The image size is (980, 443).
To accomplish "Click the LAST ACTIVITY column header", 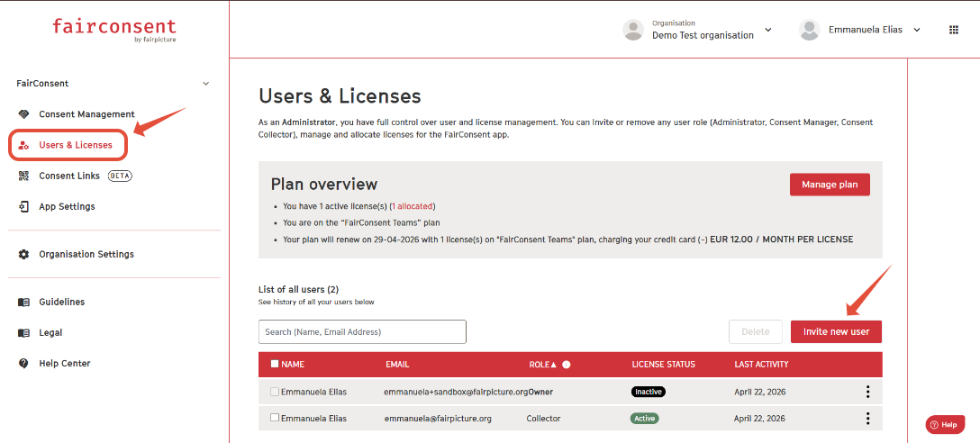I will [761, 365].
